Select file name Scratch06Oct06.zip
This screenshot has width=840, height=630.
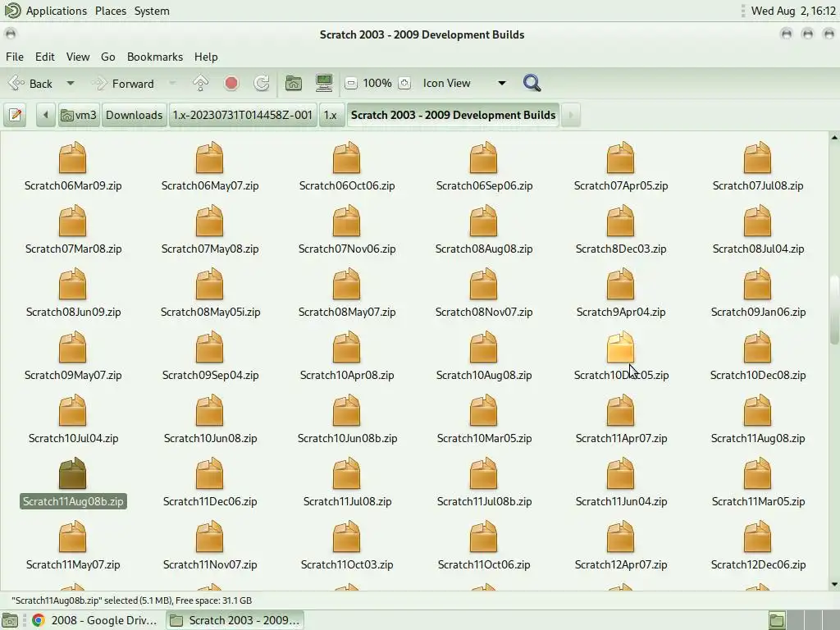tap(347, 185)
